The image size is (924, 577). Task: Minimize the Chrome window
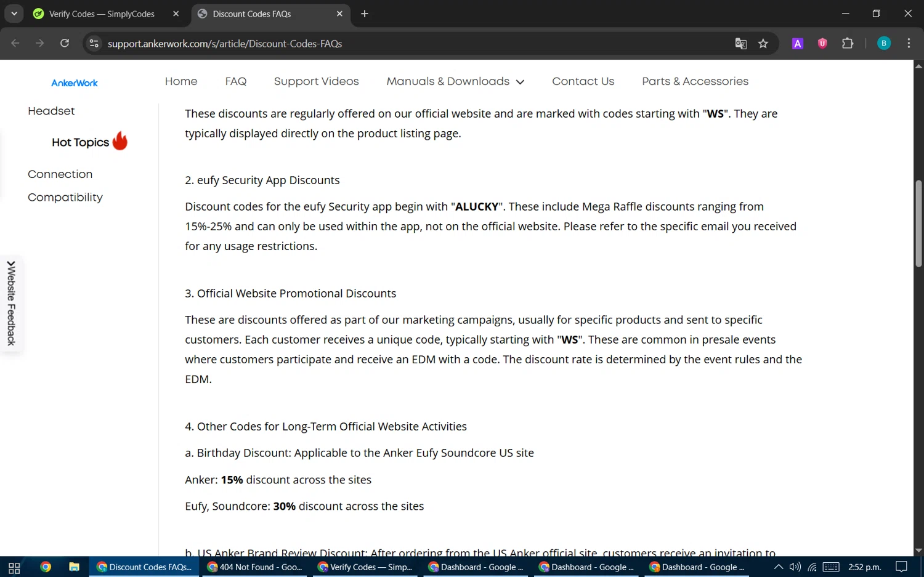(x=845, y=14)
